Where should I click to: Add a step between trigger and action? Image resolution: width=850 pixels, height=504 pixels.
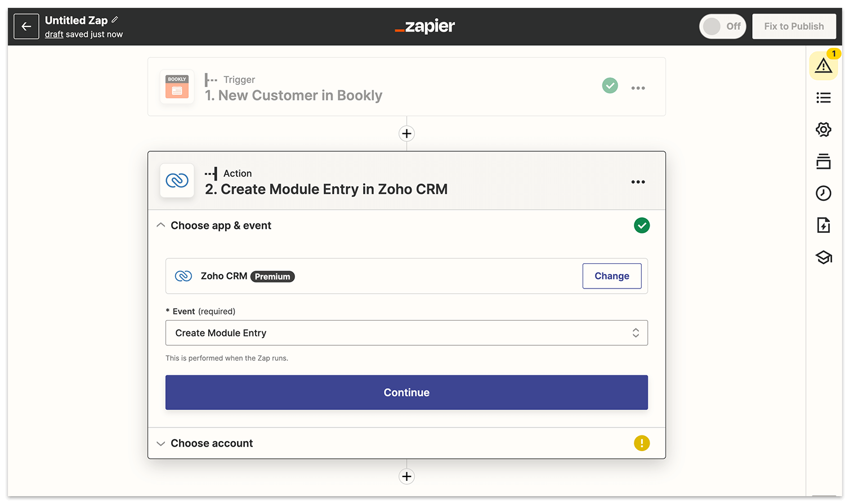coord(406,133)
